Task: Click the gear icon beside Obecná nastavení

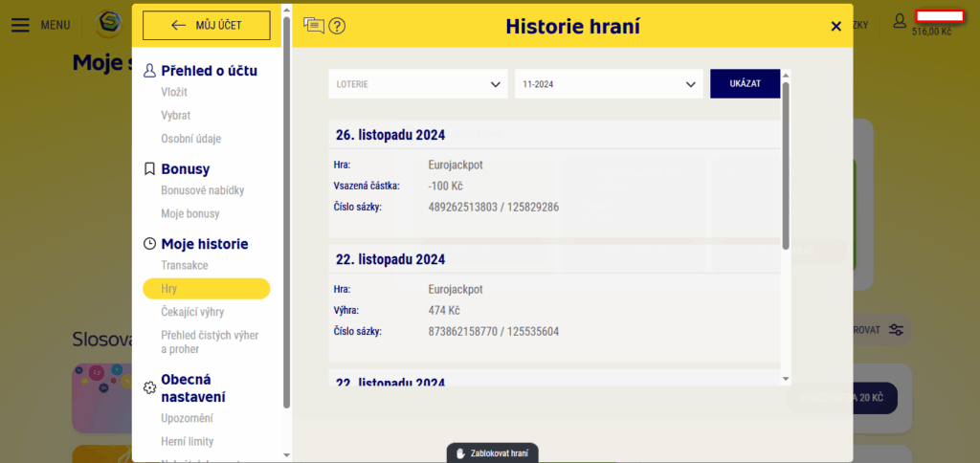Action: 149,388
